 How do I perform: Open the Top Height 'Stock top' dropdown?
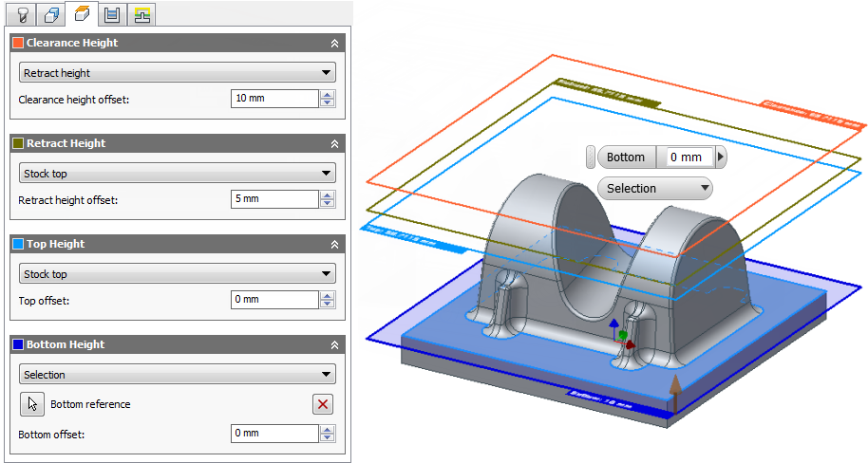coord(178,274)
